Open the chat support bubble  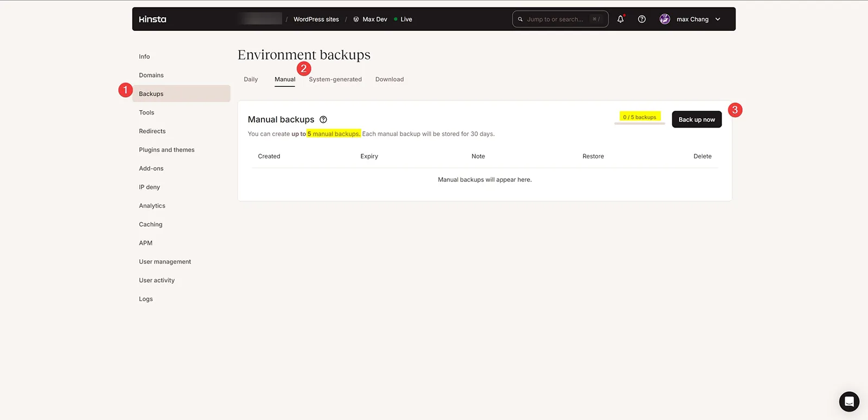coord(849,402)
